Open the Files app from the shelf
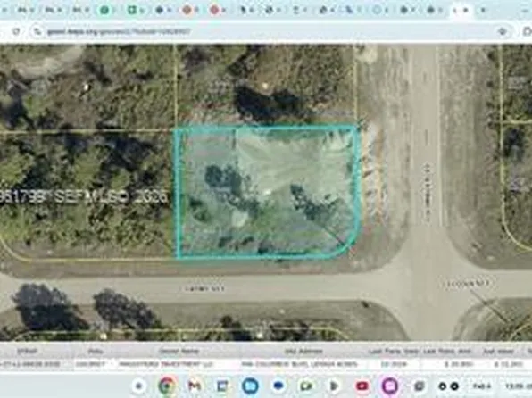The width and height of the screenshot is (532, 398). pos(250,386)
